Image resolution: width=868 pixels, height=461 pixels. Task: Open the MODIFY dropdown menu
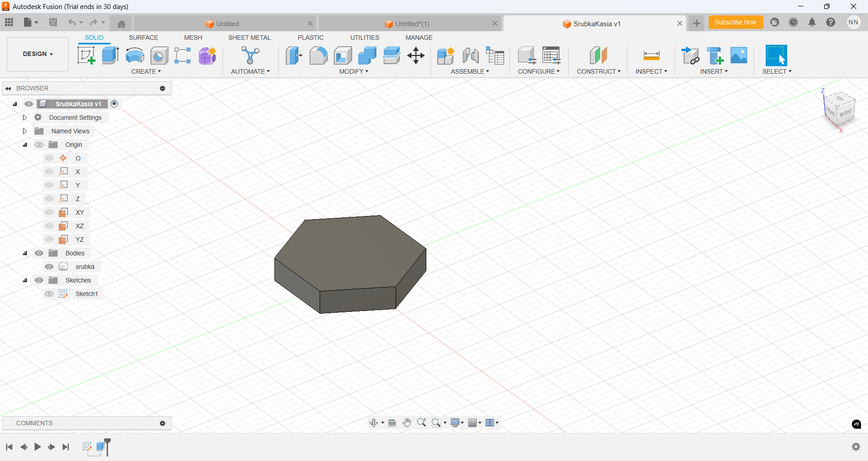click(354, 71)
